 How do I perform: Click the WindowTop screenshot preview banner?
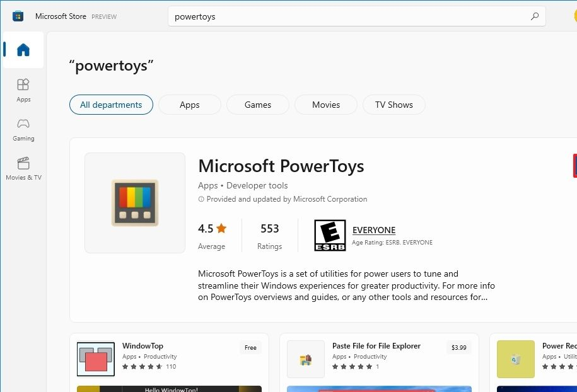[x=169, y=389]
